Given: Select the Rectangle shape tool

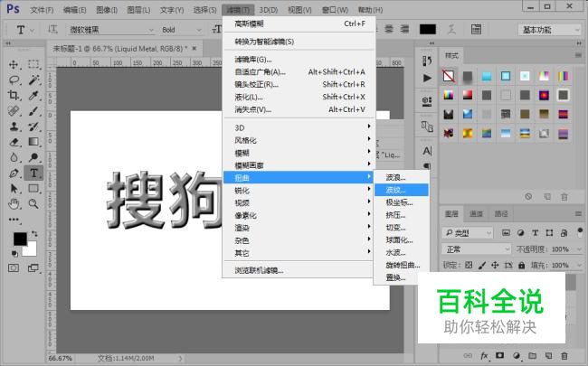Looking at the screenshot, I should pos(33,189).
